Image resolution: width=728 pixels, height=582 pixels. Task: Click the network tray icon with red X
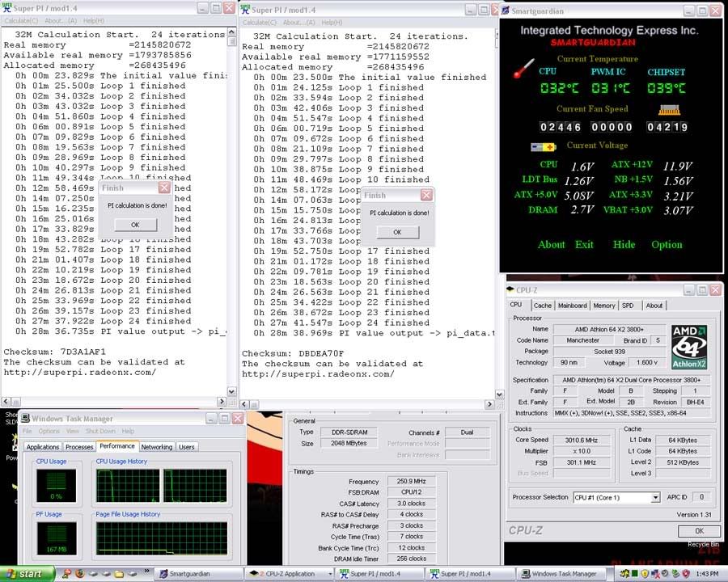655,574
